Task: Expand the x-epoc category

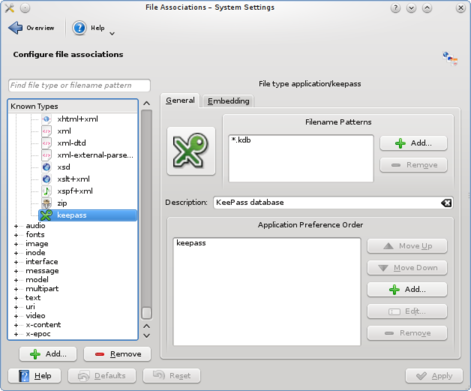Action: (16, 334)
